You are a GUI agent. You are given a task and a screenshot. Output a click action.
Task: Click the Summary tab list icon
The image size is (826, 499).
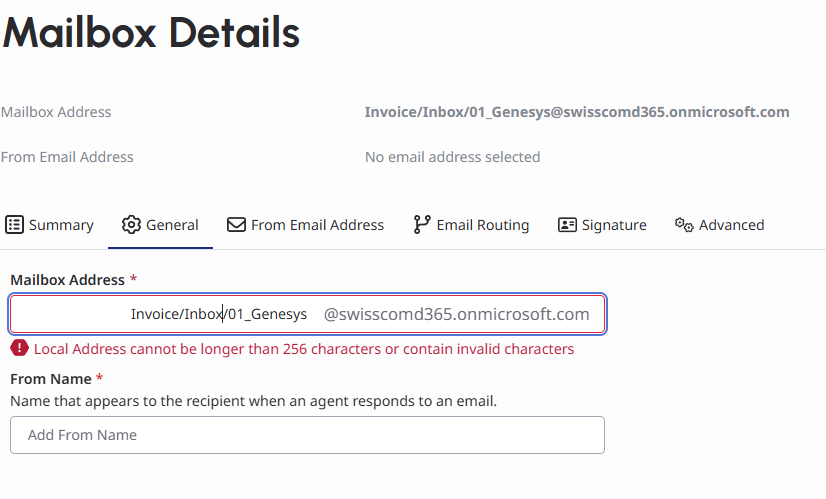pyautogui.click(x=15, y=225)
